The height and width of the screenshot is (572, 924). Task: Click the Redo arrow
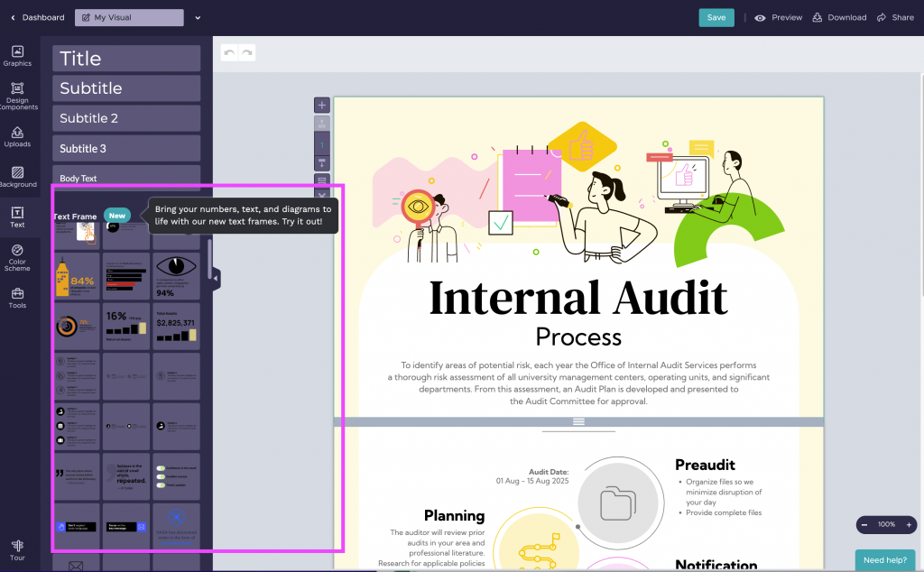[x=246, y=53]
